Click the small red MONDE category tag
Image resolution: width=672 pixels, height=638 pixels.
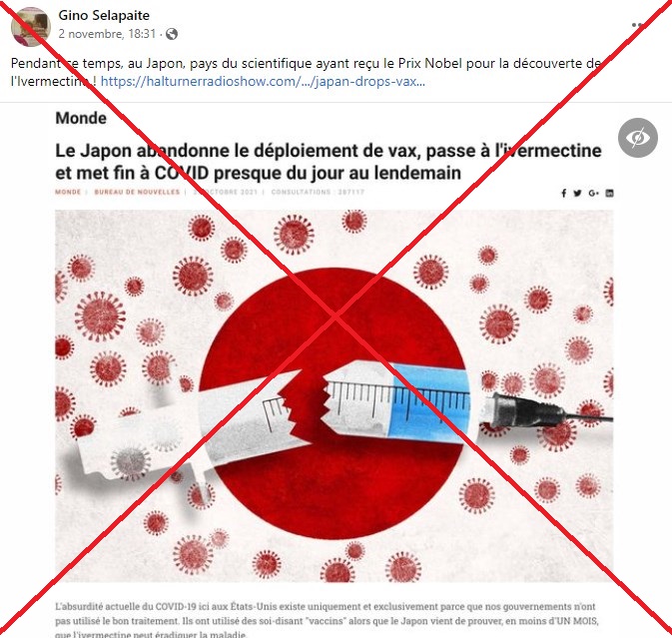[68, 192]
